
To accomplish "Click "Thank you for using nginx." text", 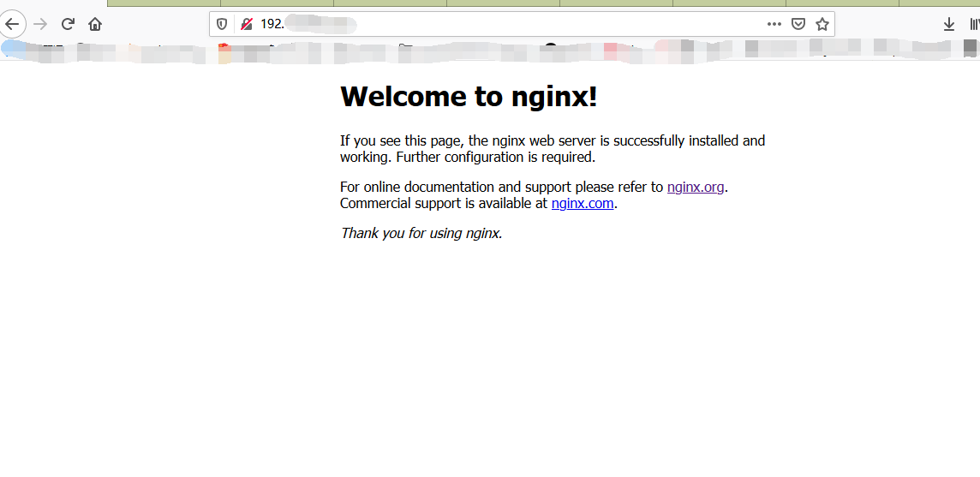I will coord(421,233).
